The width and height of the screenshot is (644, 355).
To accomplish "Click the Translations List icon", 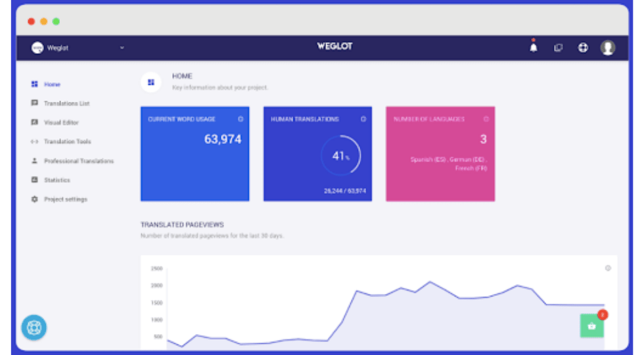I will (34, 103).
